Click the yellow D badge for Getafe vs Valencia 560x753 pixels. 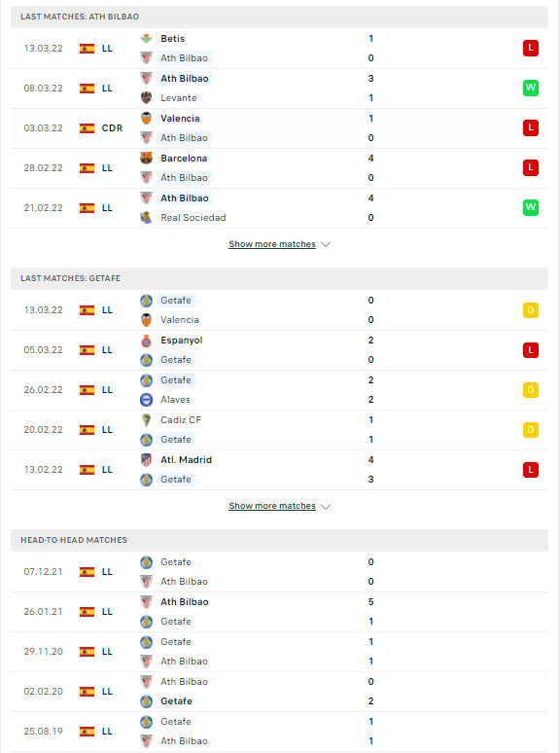(530, 310)
